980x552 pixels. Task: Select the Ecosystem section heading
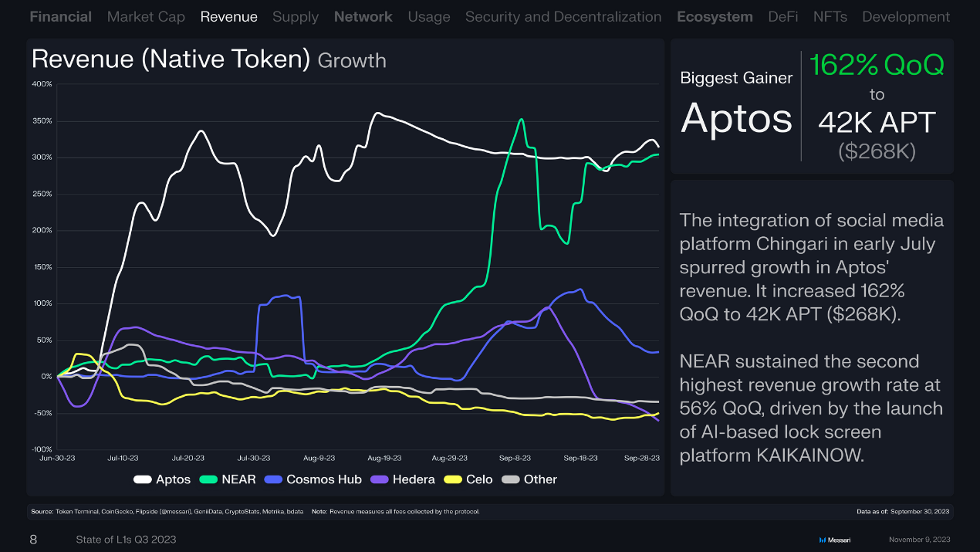point(715,16)
